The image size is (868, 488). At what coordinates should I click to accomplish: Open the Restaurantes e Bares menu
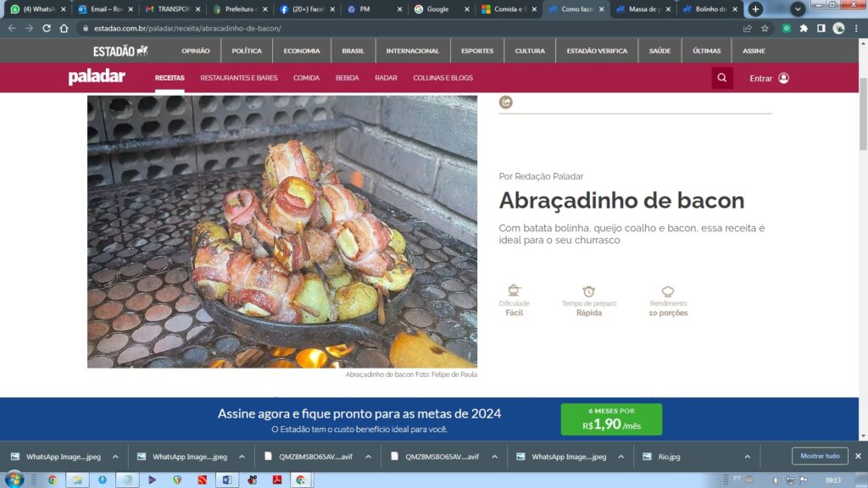pyautogui.click(x=238, y=78)
